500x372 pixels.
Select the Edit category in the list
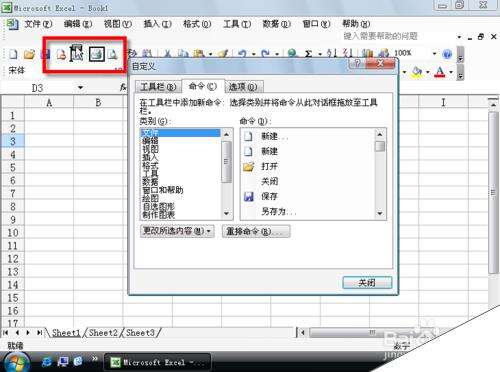(x=150, y=141)
